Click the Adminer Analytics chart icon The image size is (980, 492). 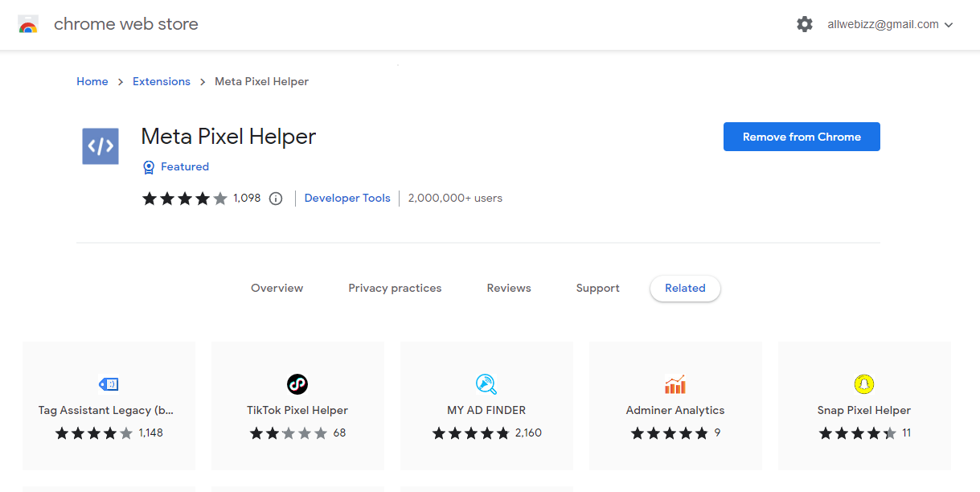(x=675, y=384)
